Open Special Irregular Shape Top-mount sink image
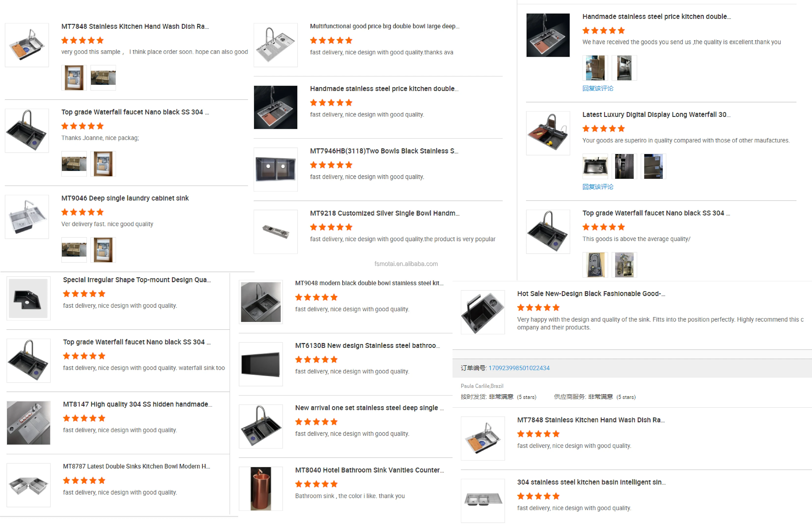The width and height of the screenshot is (812, 527). tap(28, 298)
